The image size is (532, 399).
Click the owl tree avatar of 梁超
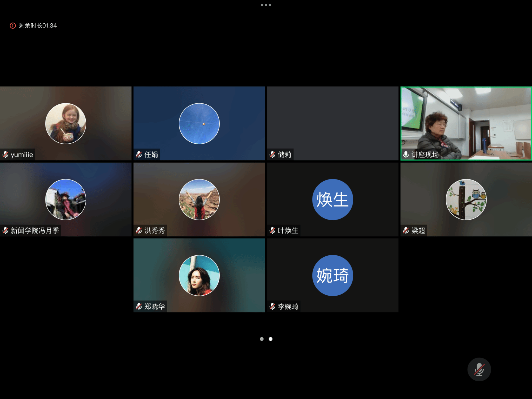(x=466, y=199)
